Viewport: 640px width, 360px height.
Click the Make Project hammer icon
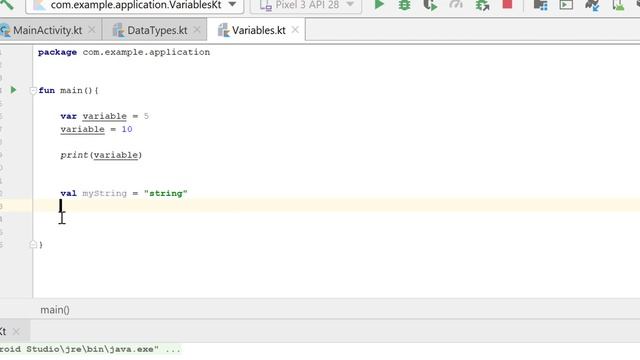[x=7, y=5]
